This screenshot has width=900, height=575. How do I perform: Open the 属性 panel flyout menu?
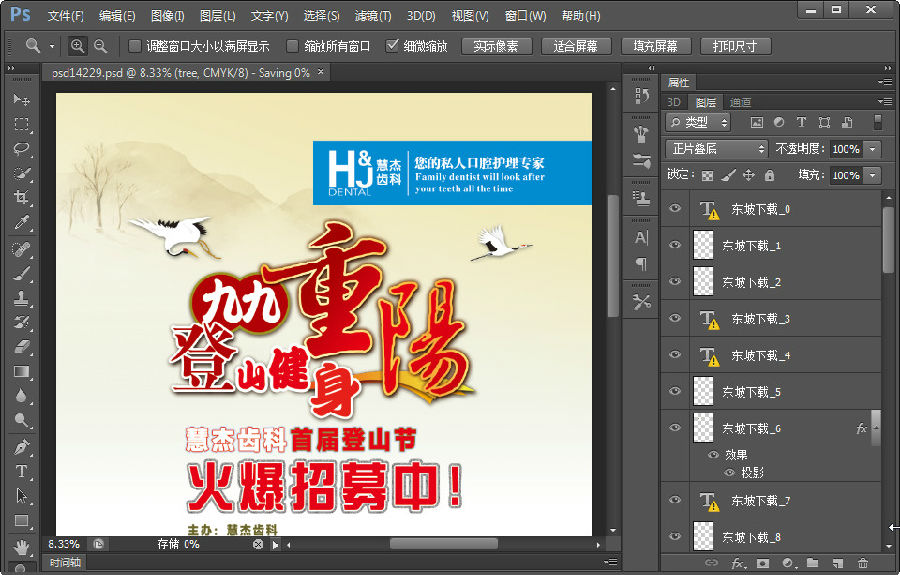coord(885,83)
